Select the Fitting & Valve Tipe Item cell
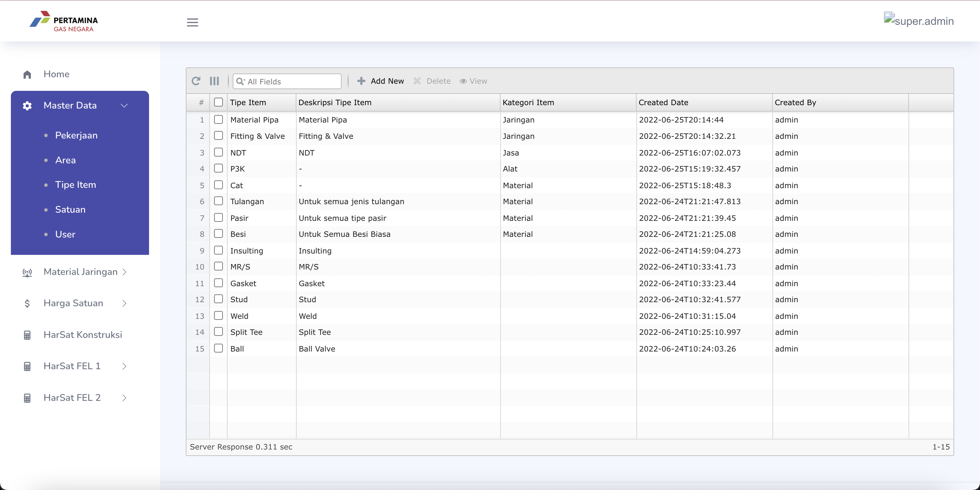This screenshot has width=980, height=490. tap(261, 136)
